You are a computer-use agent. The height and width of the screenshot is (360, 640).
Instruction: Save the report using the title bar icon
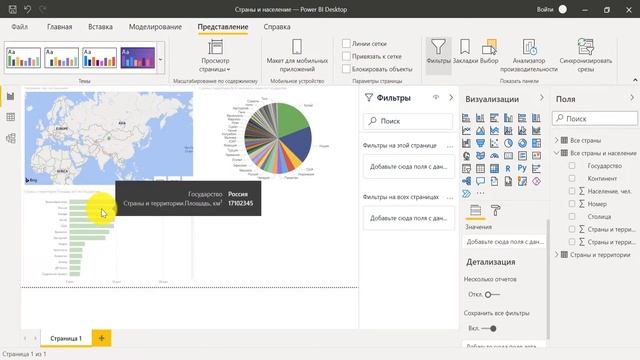point(13,9)
